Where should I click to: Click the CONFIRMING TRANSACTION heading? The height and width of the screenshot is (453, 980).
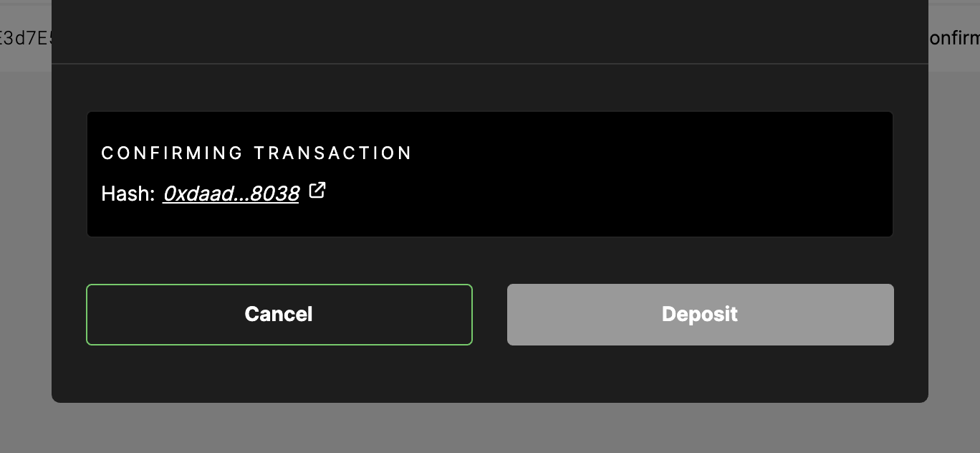tap(256, 153)
